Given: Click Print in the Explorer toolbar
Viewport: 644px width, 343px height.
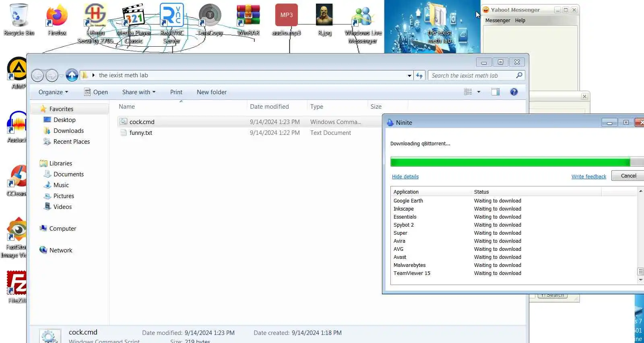Looking at the screenshot, I should pyautogui.click(x=176, y=92).
